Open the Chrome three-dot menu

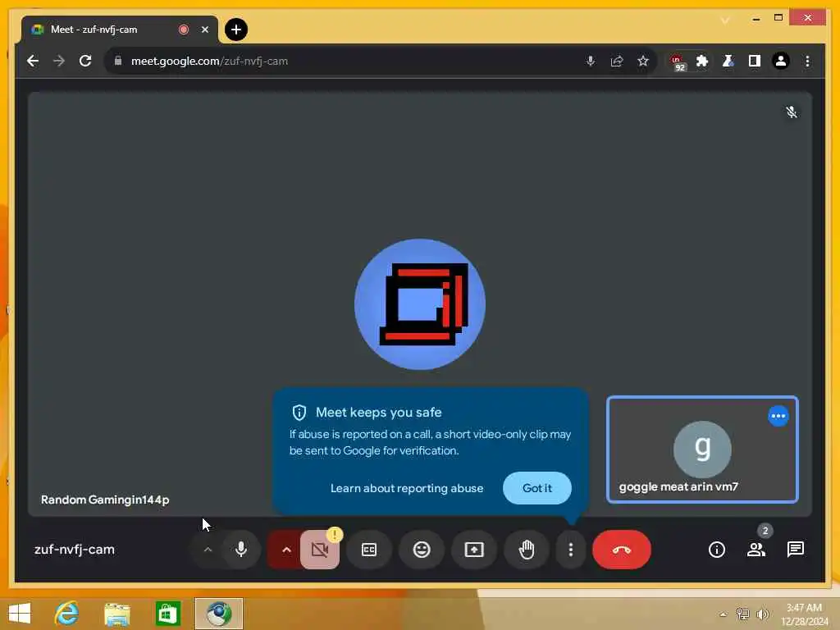click(807, 61)
